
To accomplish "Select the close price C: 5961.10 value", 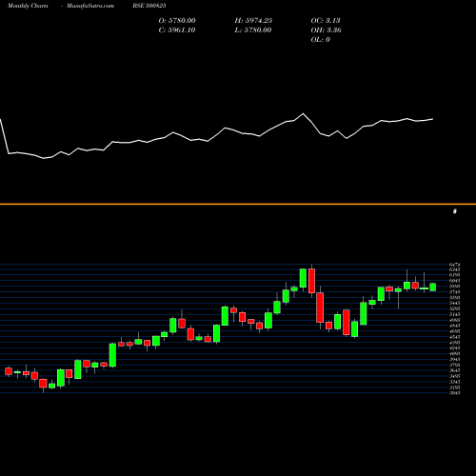I will click(x=177, y=30).
